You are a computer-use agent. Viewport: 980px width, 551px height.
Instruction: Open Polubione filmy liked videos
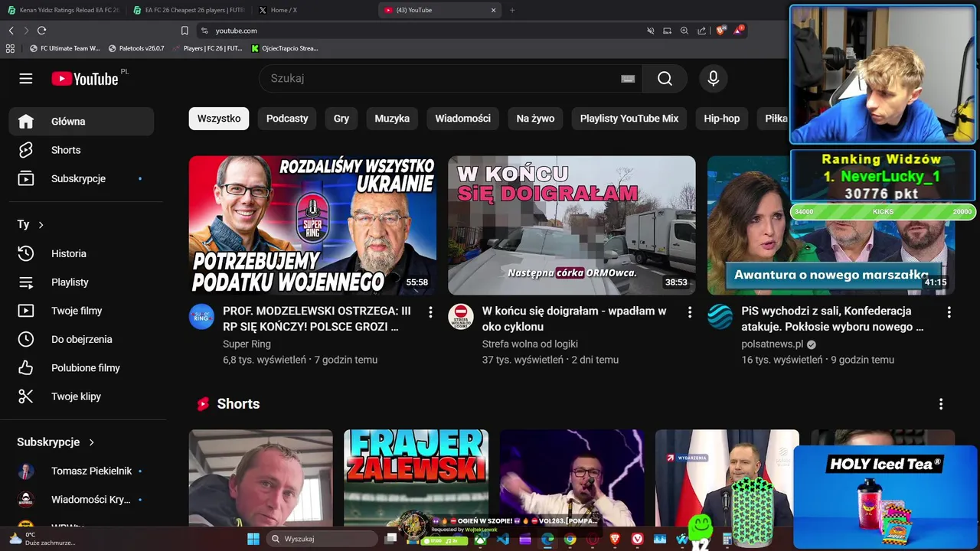[82, 368]
